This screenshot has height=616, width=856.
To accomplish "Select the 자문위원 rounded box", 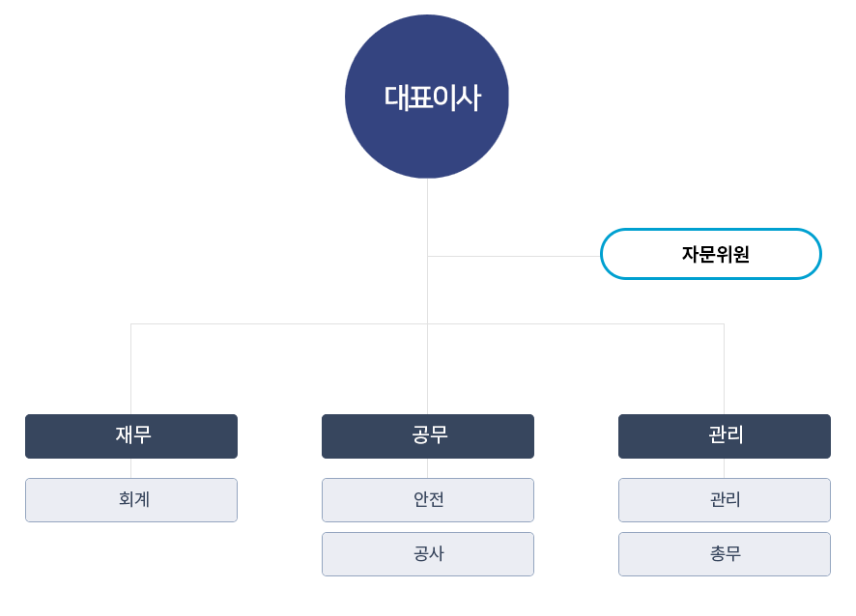I will tap(711, 254).
